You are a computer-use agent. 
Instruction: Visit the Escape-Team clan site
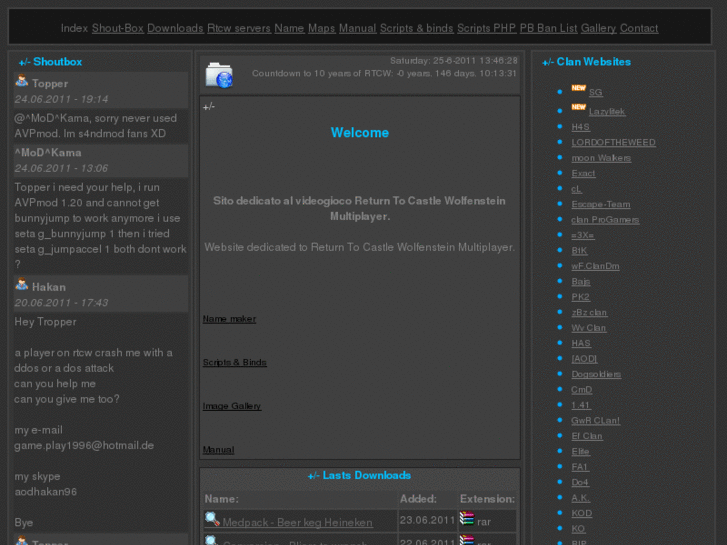[x=600, y=204]
